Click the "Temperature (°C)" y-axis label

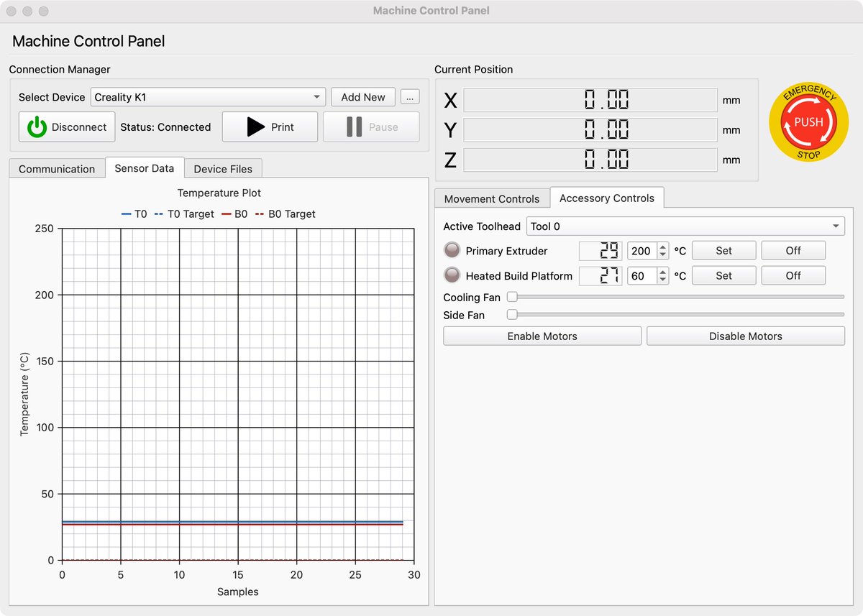[x=24, y=394]
